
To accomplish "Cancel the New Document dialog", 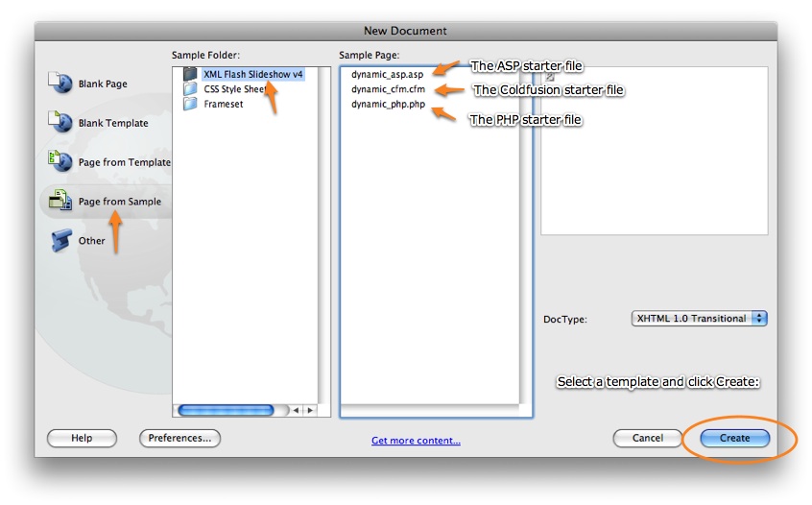I will tap(647, 438).
